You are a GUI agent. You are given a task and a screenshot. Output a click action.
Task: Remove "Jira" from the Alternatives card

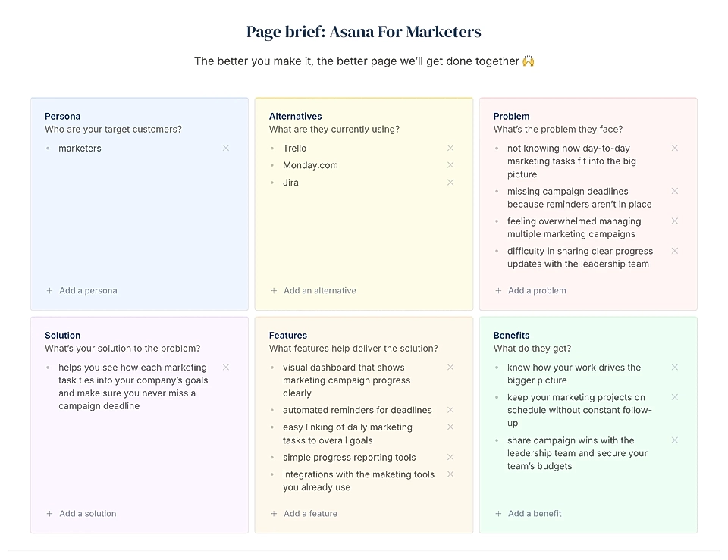(x=450, y=183)
